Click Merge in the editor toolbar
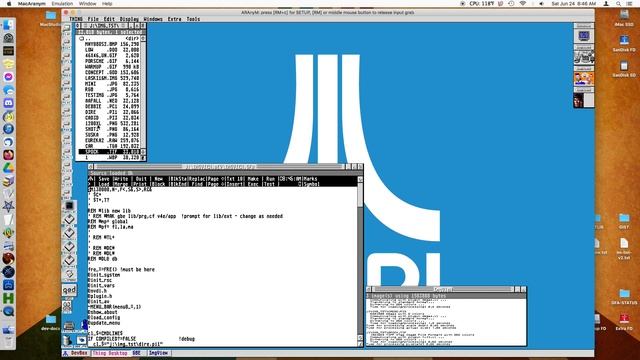 coord(122,184)
